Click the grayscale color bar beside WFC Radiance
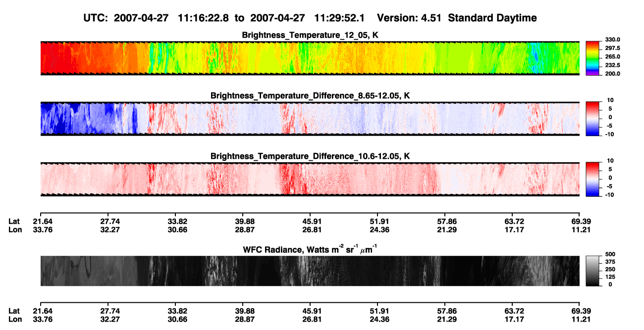Image resolution: width=644 pixels, height=330 pixels. pos(592,271)
